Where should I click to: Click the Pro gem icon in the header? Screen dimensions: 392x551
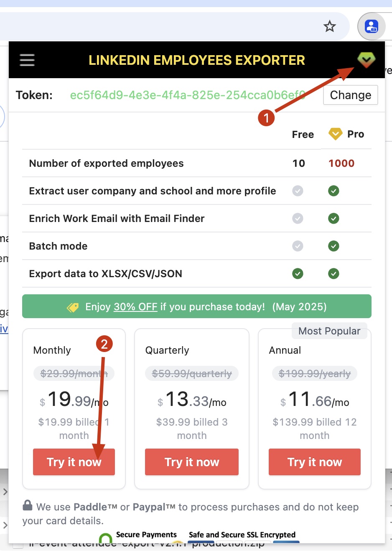point(366,60)
